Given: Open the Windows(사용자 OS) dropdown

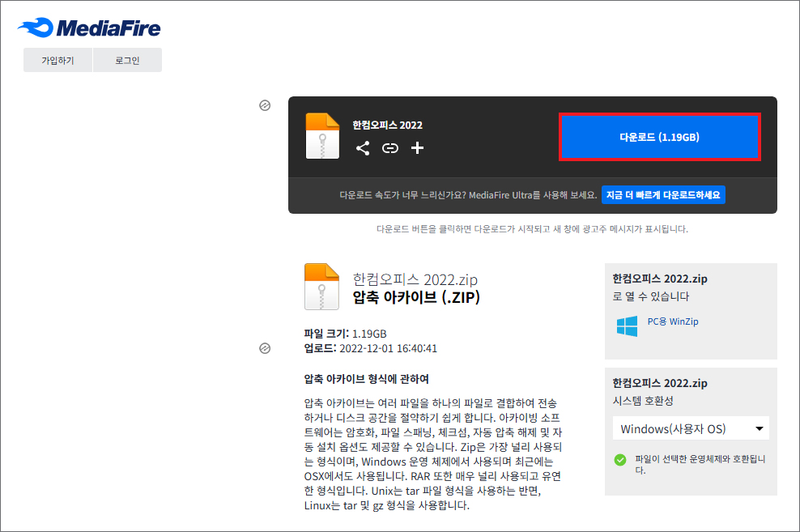Looking at the screenshot, I should pos(691,428).
